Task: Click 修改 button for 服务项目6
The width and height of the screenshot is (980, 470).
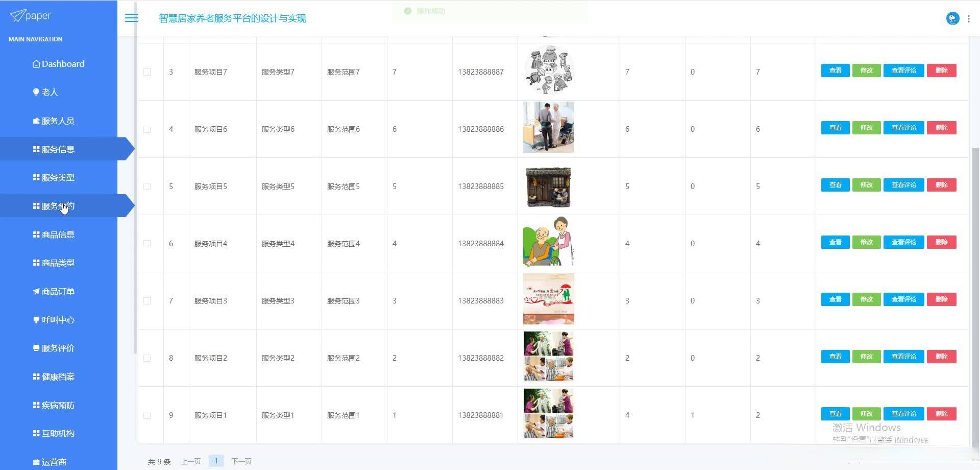Action: [x=866, y=128]
